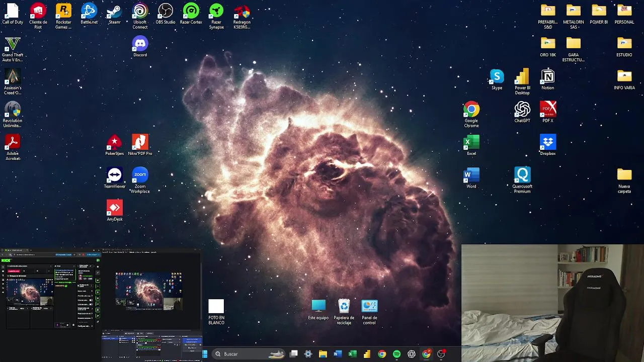The height and width of the screenshot is (362, 644).
Task: Select the Rockstar Games launcher icon
Action: click(x=63, y=16)
